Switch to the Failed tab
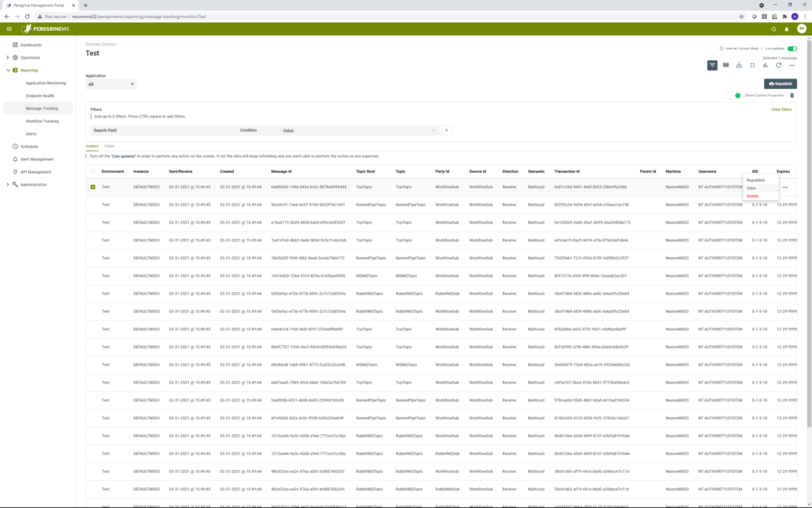The height and width of the screenshot is (508, 812). pos(109,146)
